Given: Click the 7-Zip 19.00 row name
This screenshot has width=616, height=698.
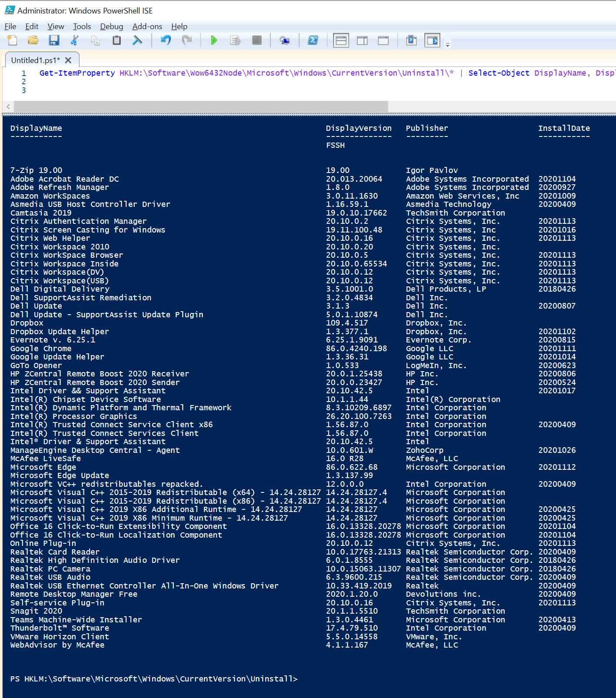Looking at the screenshot, I should (36, 170).
